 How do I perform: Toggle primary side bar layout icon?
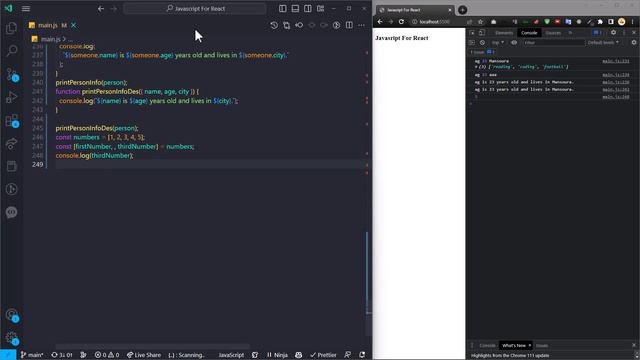tap(282, 8)
